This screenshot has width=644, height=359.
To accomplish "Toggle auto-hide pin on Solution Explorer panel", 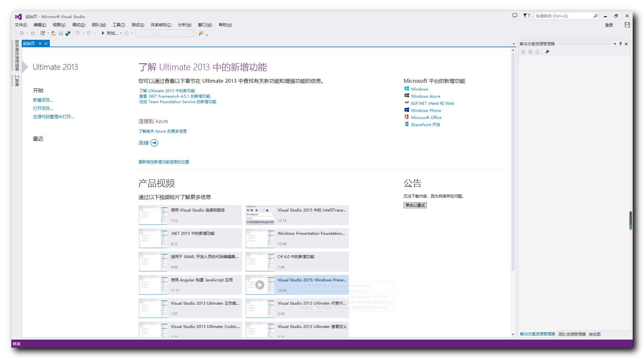I will click(x=620, y=44).
